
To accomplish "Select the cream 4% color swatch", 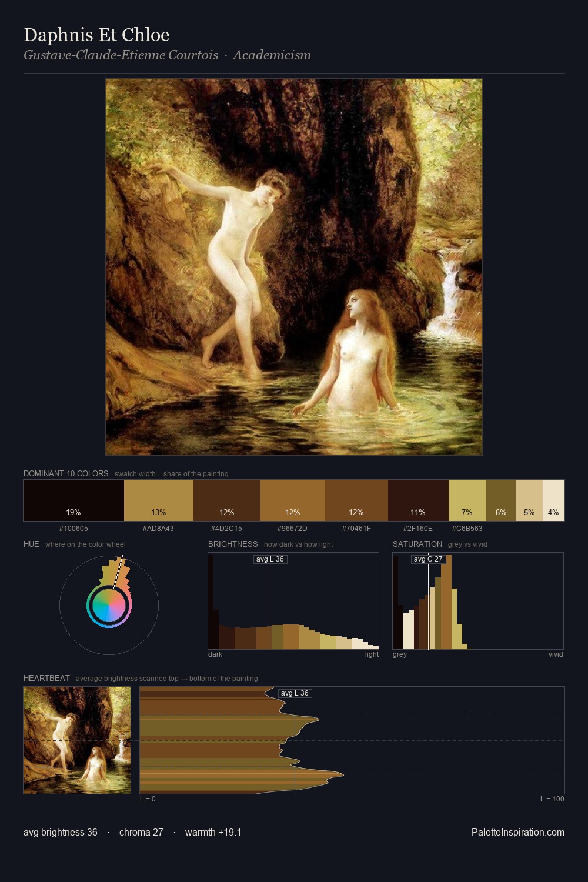I will click(x=553, y=500).
